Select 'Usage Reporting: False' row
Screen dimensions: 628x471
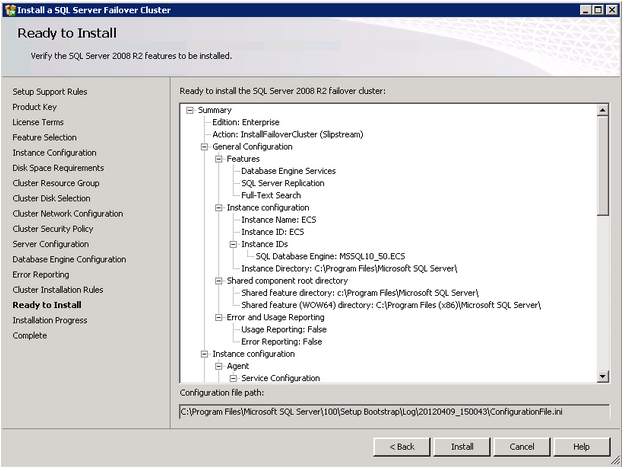284,330
